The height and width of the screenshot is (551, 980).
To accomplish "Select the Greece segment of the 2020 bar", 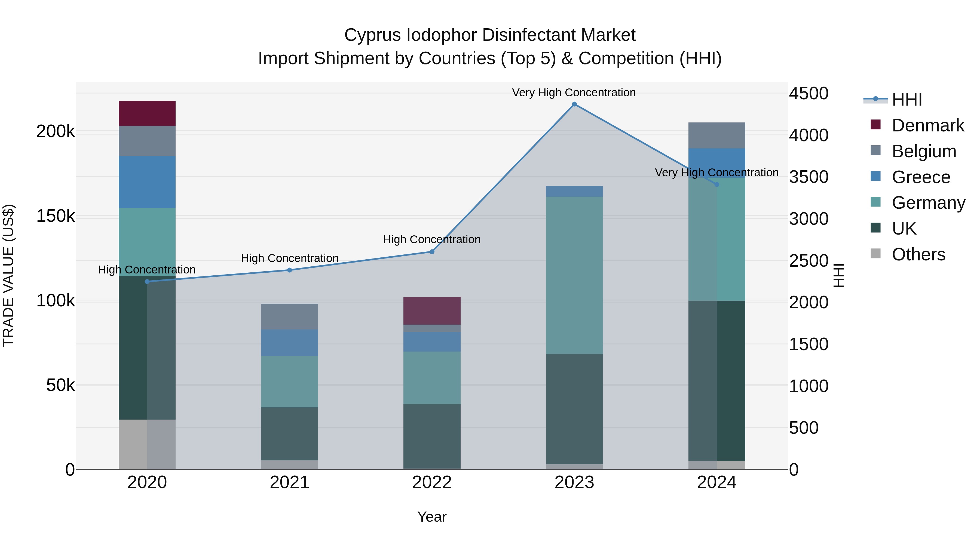I will (147, 182).
